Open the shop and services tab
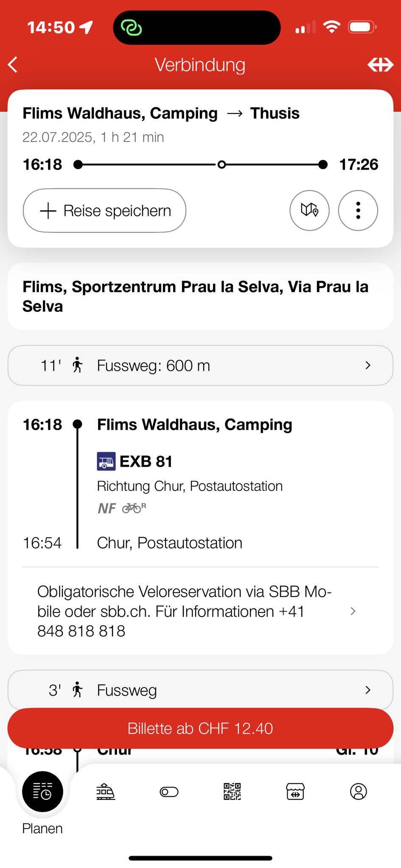Viewport: 401px width, 868px height. click(295, 791)
